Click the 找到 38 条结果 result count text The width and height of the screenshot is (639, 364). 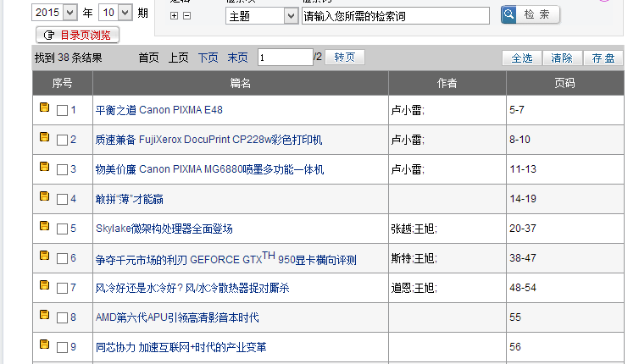(69, 58)
